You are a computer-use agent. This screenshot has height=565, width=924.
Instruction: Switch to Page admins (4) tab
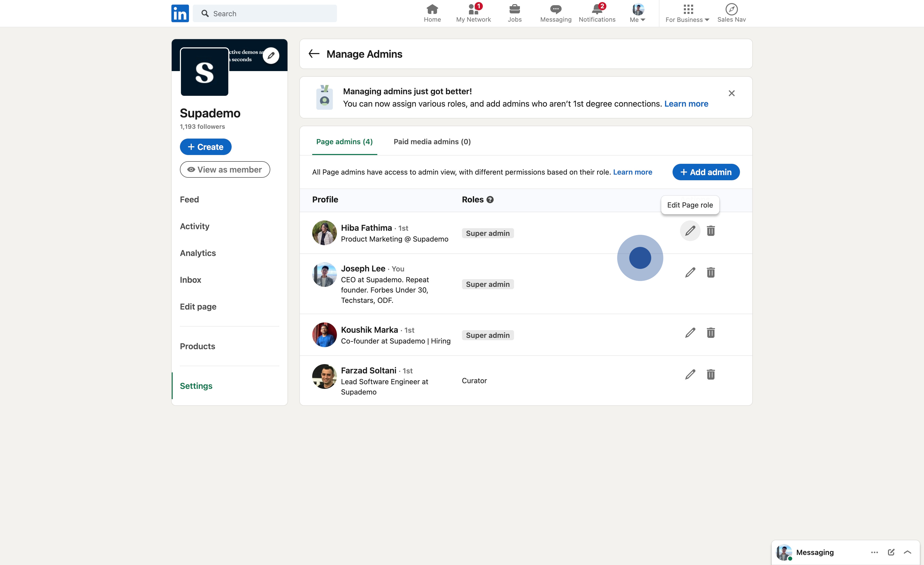pos(344,141)
